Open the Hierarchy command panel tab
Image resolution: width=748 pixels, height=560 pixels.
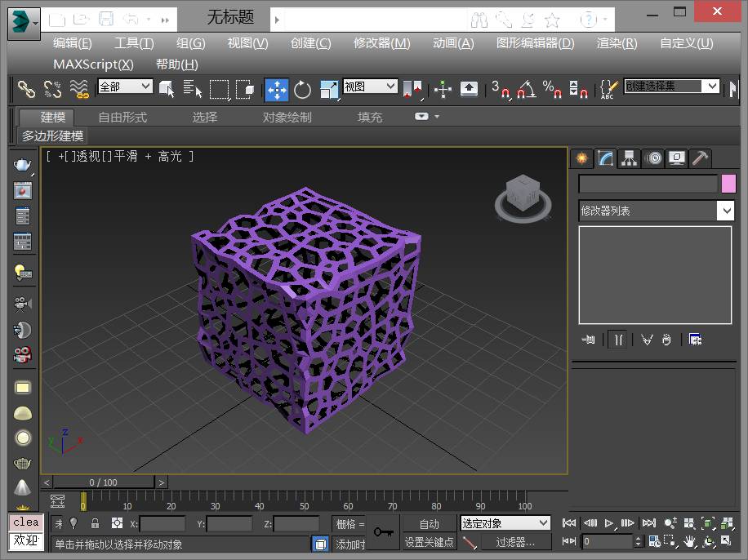630,158
